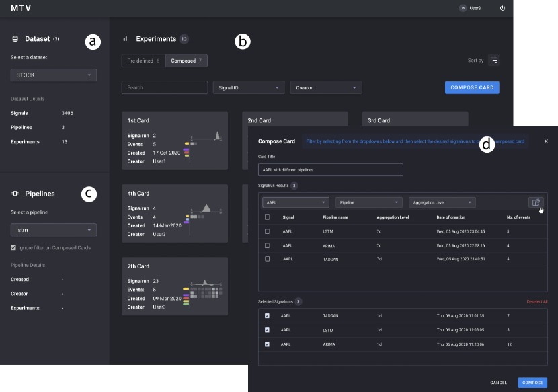Click the Pipelines section icon
This screenshot has width=558, height=392.
(15, 194)
